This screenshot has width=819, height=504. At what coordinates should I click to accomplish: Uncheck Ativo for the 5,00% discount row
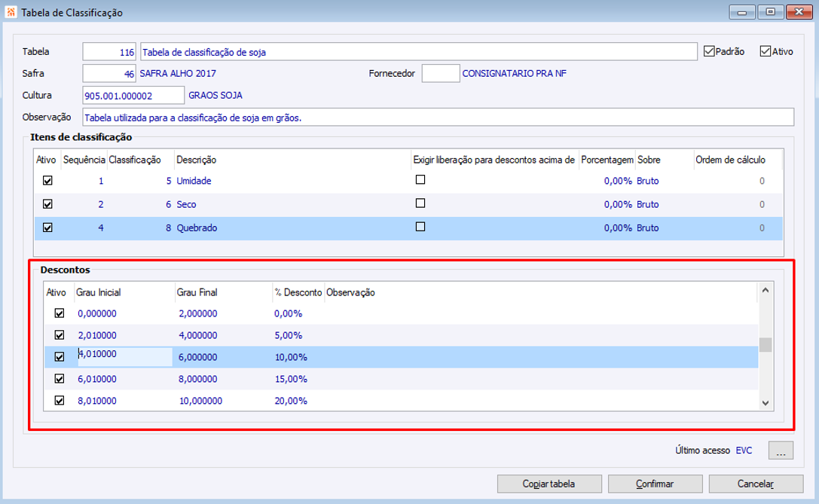59,335
